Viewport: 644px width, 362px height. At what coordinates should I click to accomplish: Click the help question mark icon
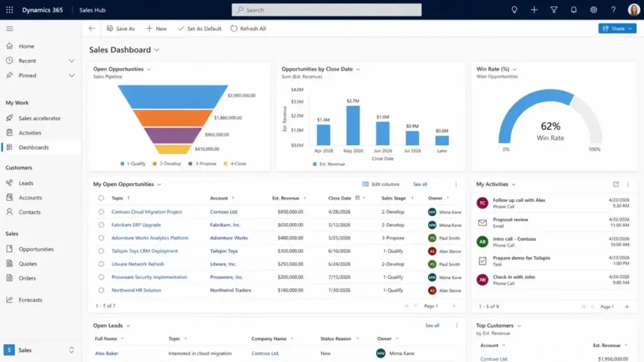click(x=613, y=10)
